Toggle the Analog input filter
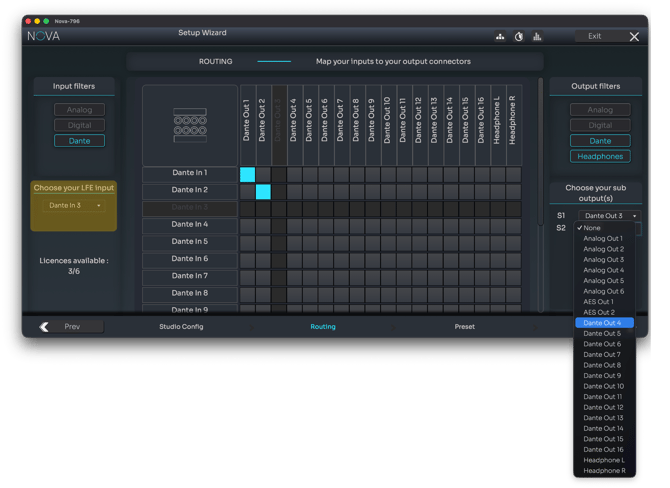 (79, 110)
